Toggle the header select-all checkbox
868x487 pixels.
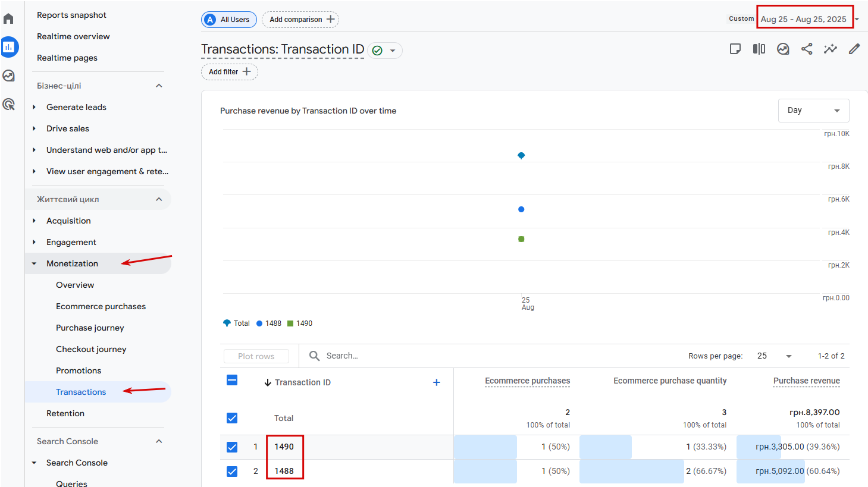click(x=232, y=380)
